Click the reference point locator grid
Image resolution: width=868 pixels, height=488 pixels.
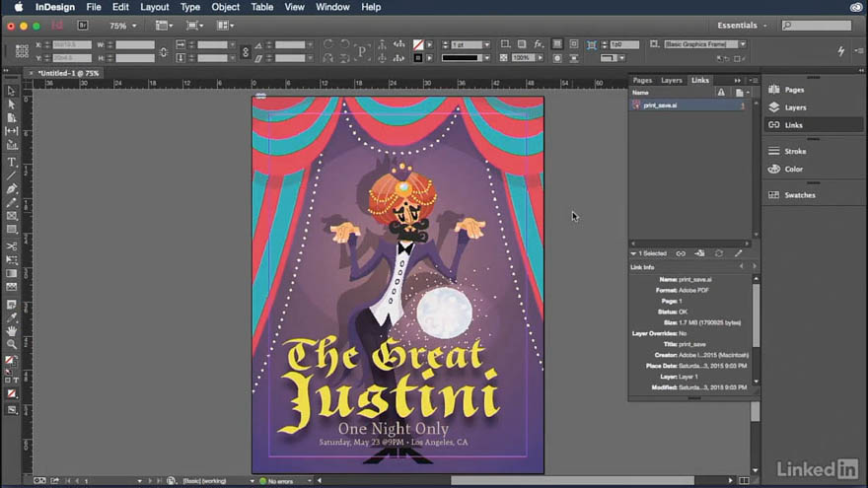pos(22,51)
